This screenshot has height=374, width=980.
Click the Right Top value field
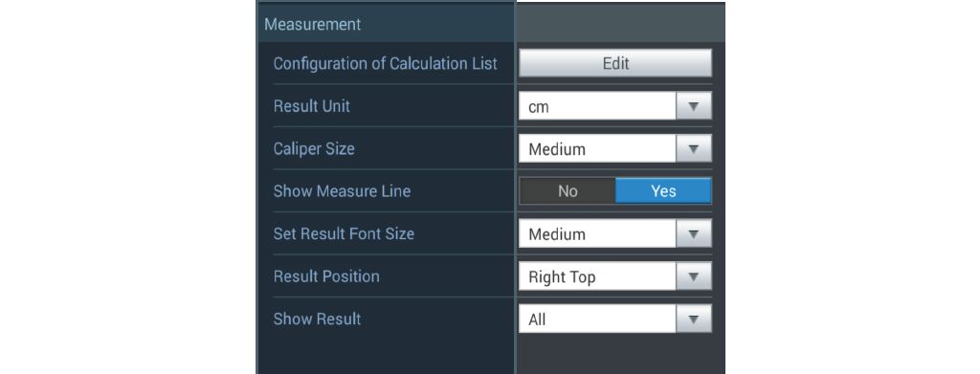point(597,276)
